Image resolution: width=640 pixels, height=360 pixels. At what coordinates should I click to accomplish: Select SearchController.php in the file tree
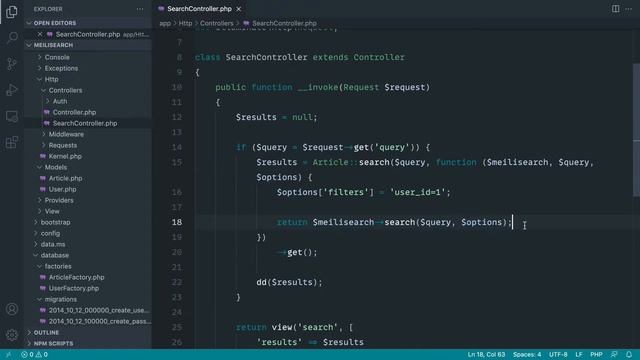coord(84,123)
